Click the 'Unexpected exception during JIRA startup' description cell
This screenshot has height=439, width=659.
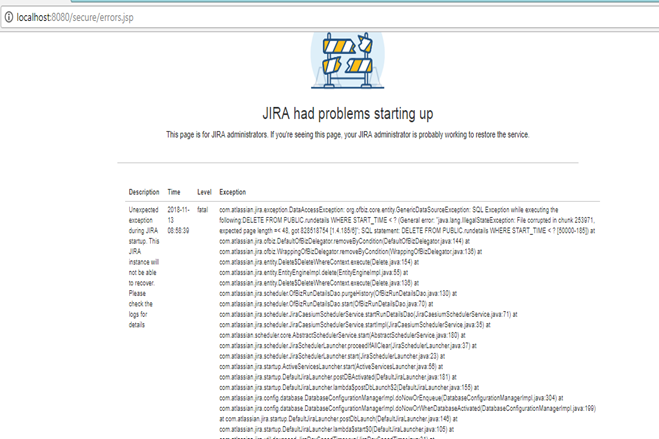click(144, 267)
